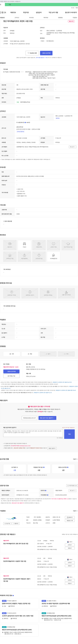Click the 고용24 입사지원 button under 접수 마감일

(x=11, y=371)
